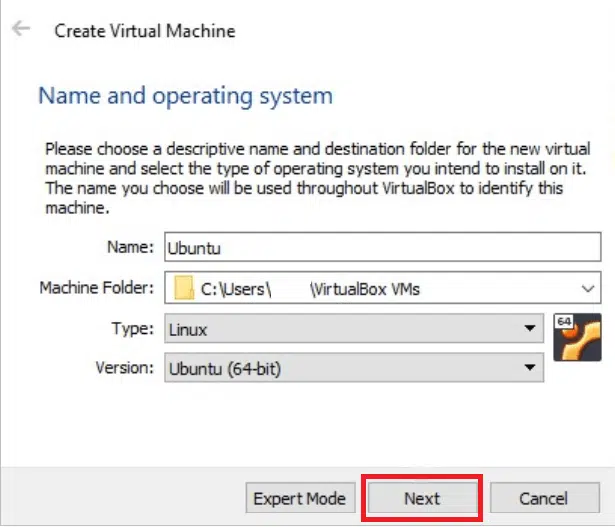
Task: Cancel the virtual machine wizard
Action: click(544, 498)
